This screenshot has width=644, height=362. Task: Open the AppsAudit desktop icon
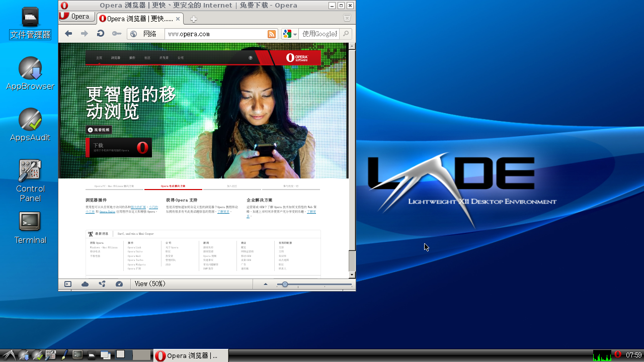tap(30, 125)
